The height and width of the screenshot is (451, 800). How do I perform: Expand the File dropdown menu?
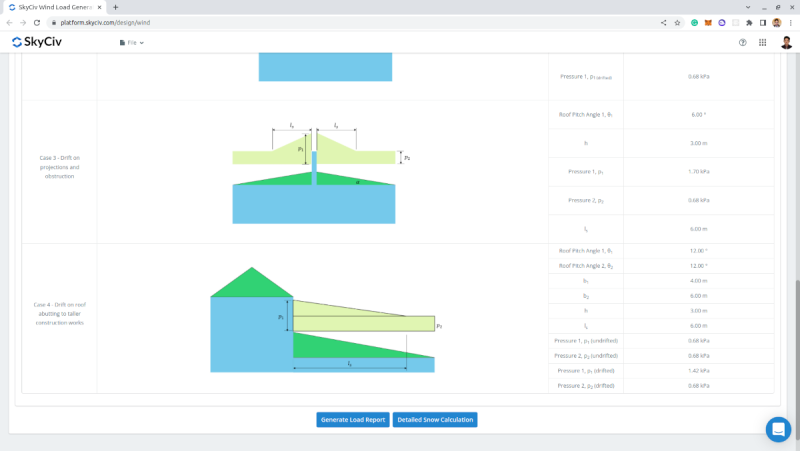click(x=132, y=43)
